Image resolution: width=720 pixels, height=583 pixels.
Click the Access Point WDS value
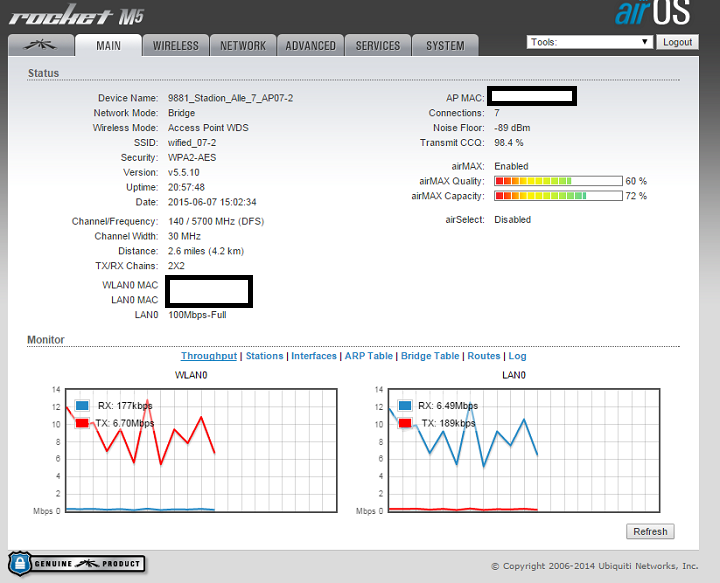coord(208,128)
